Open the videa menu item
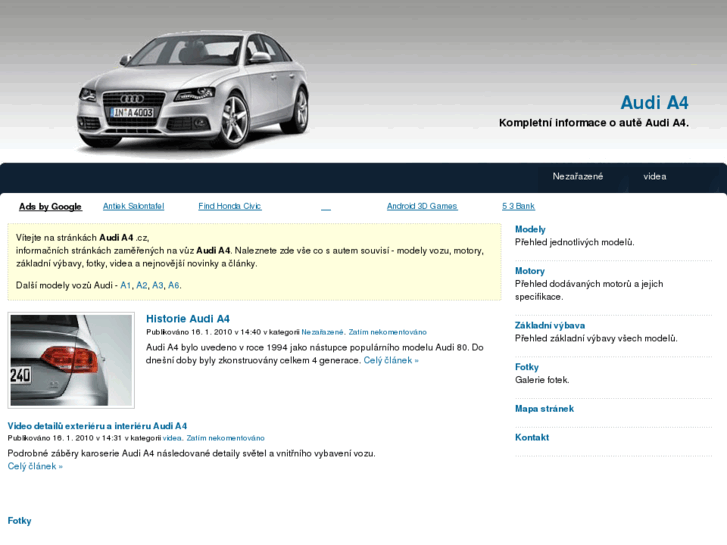 click(x=655, y=176)
